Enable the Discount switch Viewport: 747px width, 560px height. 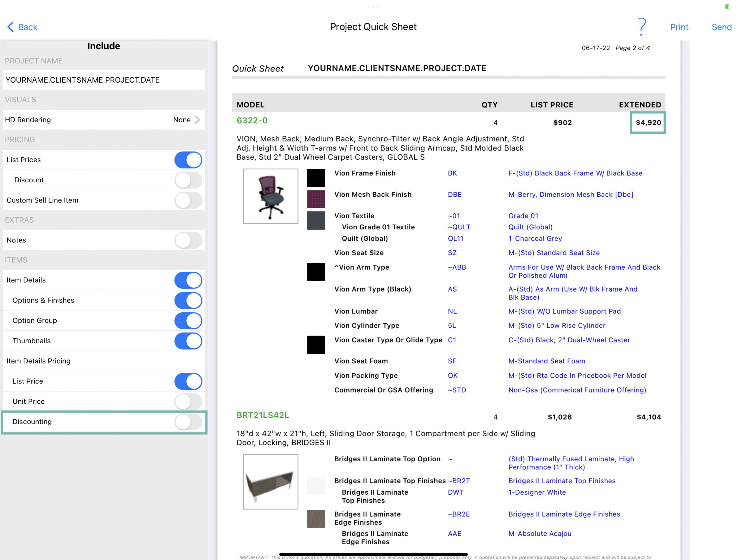coord(188,180)
